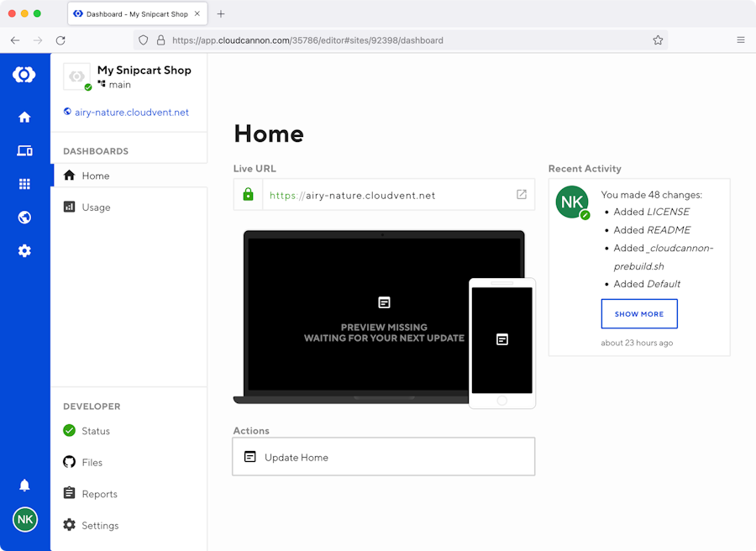
Task: Select the Dashboard - My Snipcart Shop tab
Action: tap(138, 14)
